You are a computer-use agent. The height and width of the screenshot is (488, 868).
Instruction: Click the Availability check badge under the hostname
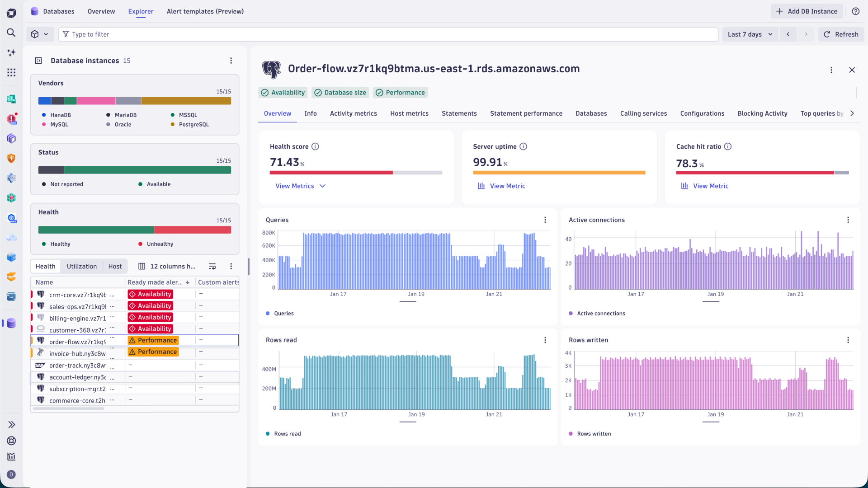[283, 92]
